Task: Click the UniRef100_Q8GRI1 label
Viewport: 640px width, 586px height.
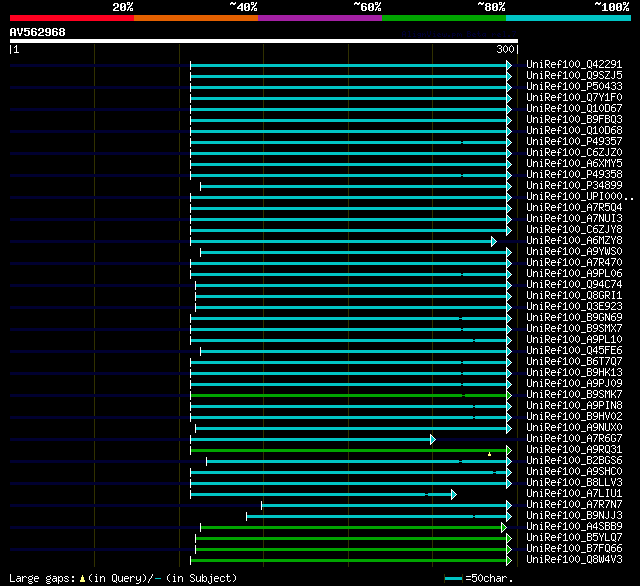Action: point(574,296)
